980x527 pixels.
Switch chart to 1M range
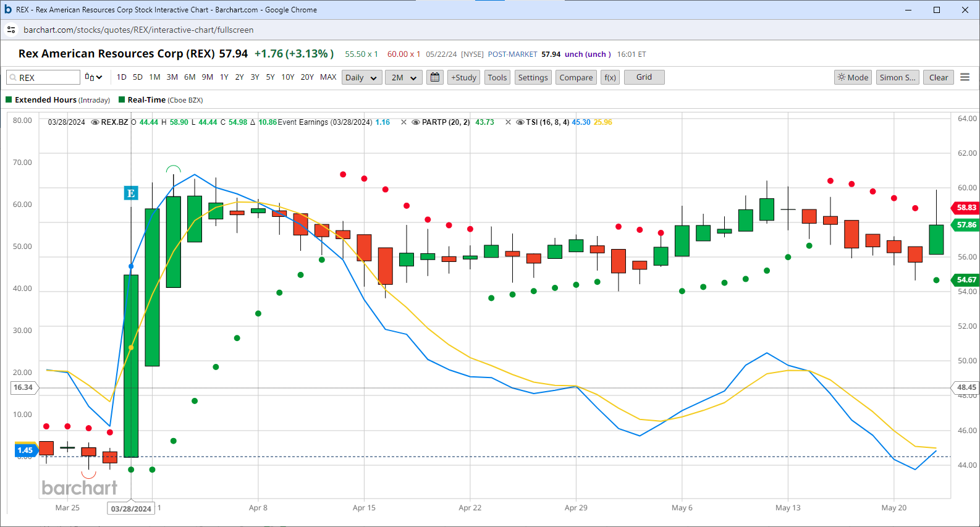(x=154, y=77)
